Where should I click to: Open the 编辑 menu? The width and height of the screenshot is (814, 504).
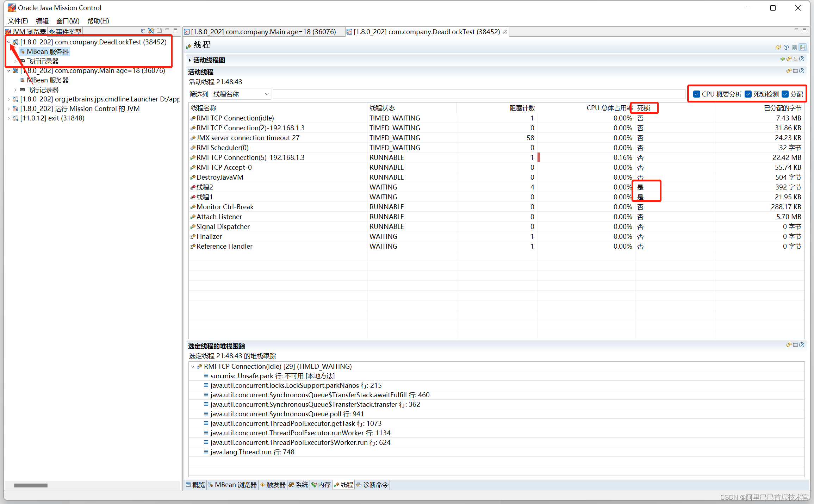pyautogui.click(x=42, y=21)
